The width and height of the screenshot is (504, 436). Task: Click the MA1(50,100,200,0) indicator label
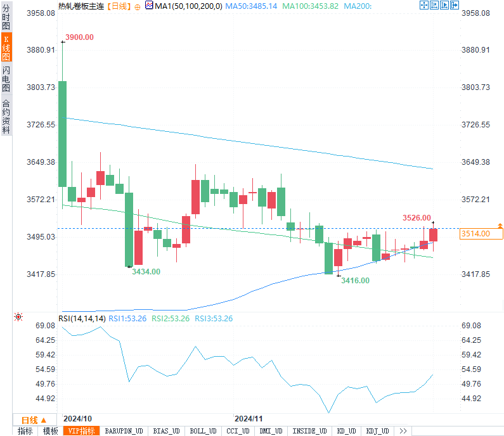(x=188, y=6)
